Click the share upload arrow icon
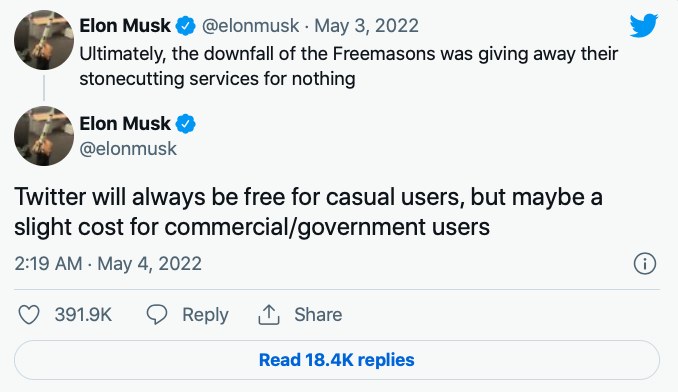Image resolution: width=678 pixels, height=392 pixels. [269, 315]
